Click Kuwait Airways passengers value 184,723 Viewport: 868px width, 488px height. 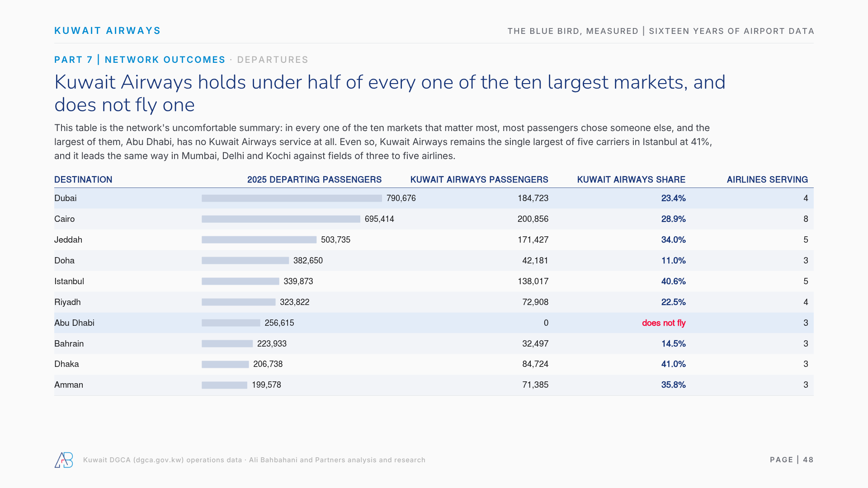coord(533,198)
